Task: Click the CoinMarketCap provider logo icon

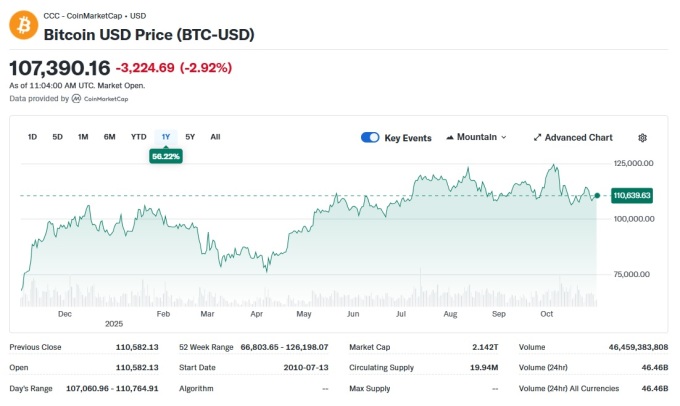Action: click(x=77, y=99)
